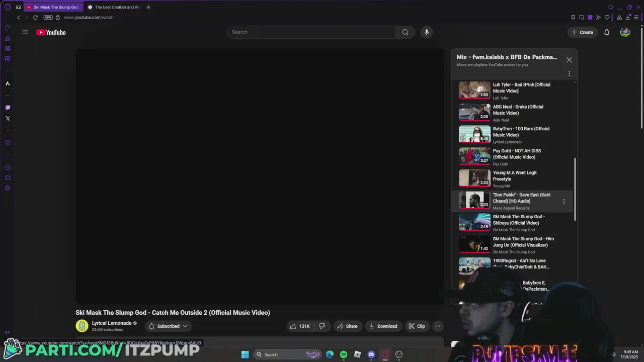This screenshot has width=644, height=362.
Task: Bookmark page with the heart icon
Action: (x=607, y=17)
